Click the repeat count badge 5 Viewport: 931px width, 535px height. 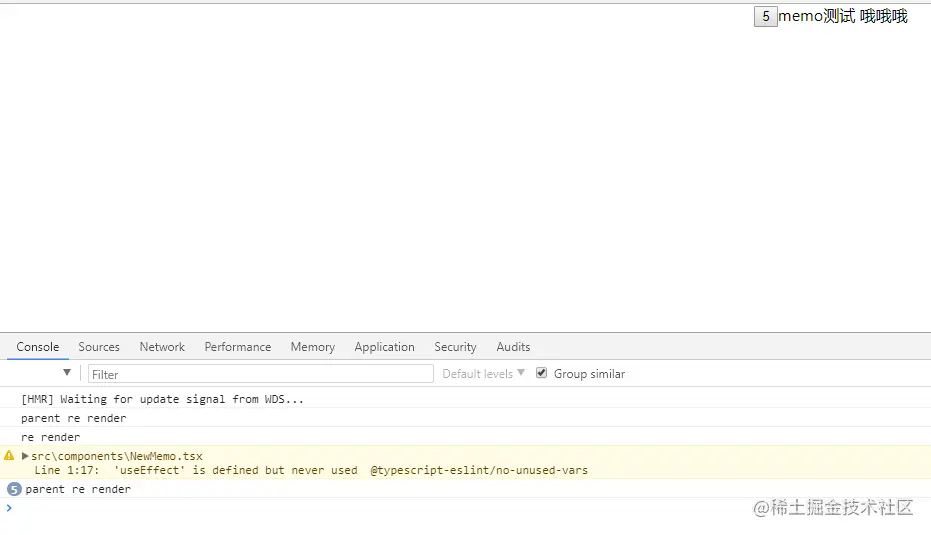click(x=14, y=489)
